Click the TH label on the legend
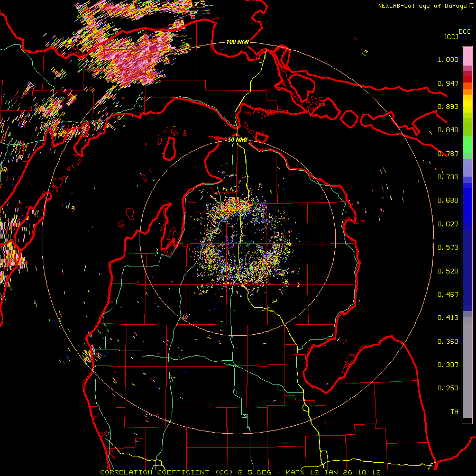This screenshot has width=476, height=476. [454, 412]
